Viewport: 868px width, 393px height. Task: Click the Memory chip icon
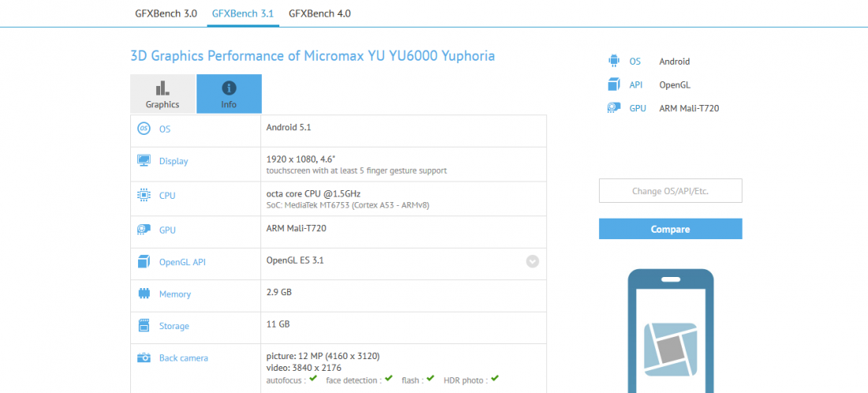point(144,294)
